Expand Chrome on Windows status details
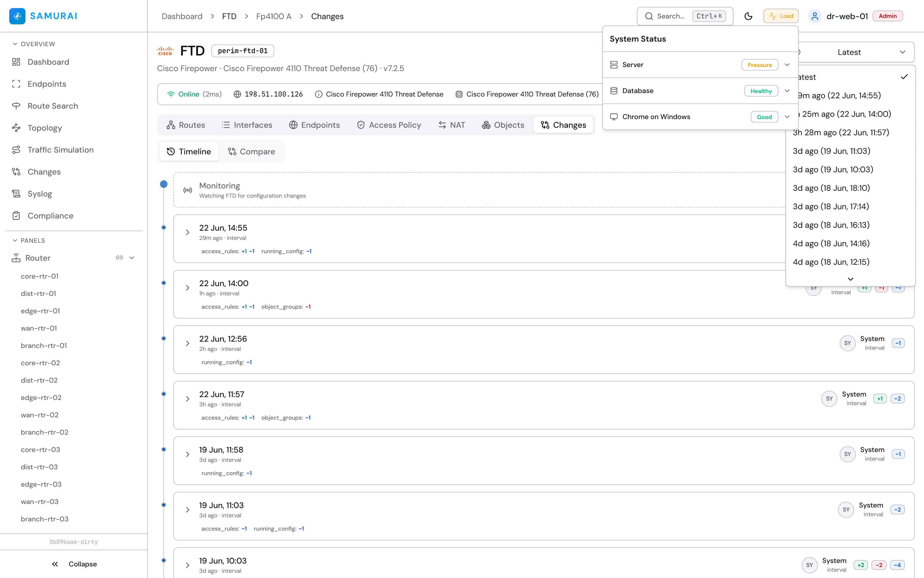The width and height of the screenshot is (924, 578). (x=787, y=117)
